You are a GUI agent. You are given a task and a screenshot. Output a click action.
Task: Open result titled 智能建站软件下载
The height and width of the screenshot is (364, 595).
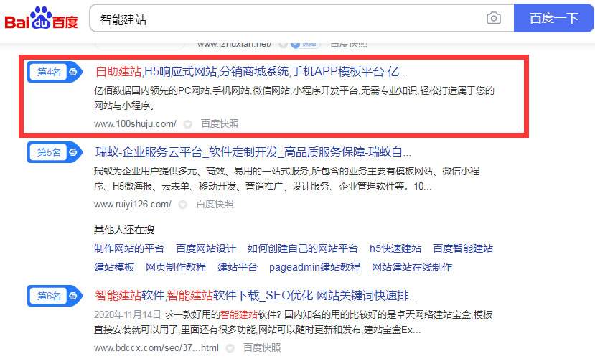[x=256, y=296]
